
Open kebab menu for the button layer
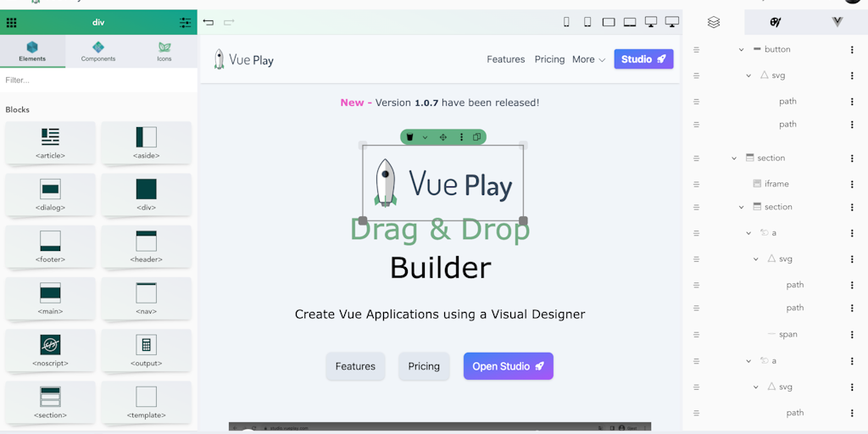point(852,50)
